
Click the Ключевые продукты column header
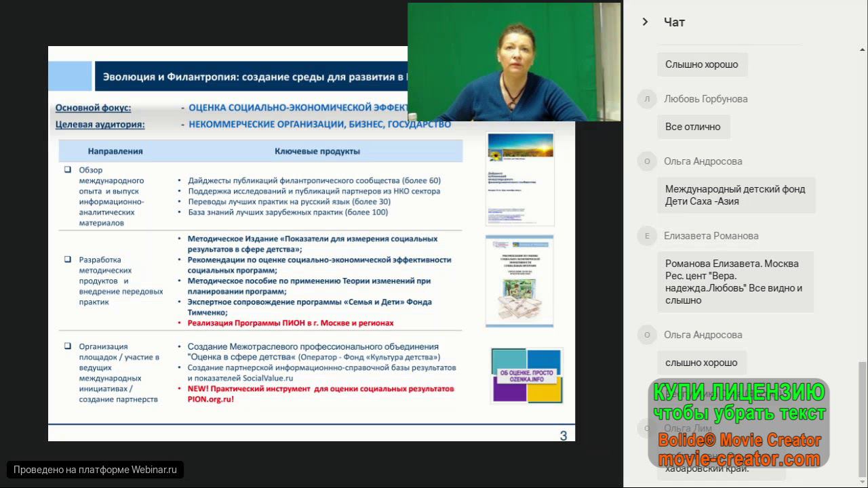pos(317,151)
